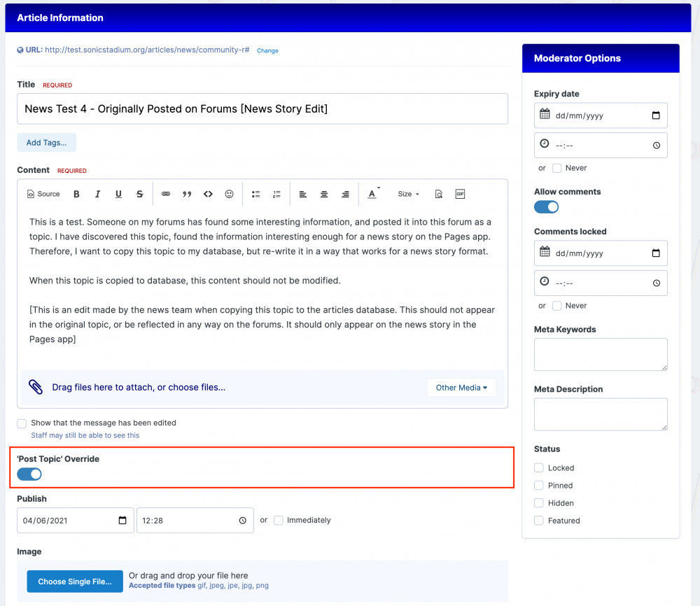Click the grid calendar icon beside Comments locked date
Screen dimensions: 700x606
coord(545,251)
